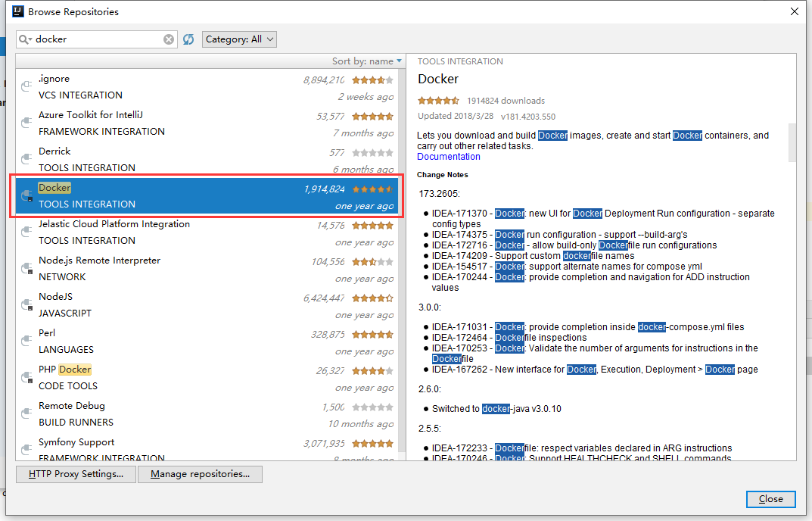
Task: Click the Close button
Action: 771,499
